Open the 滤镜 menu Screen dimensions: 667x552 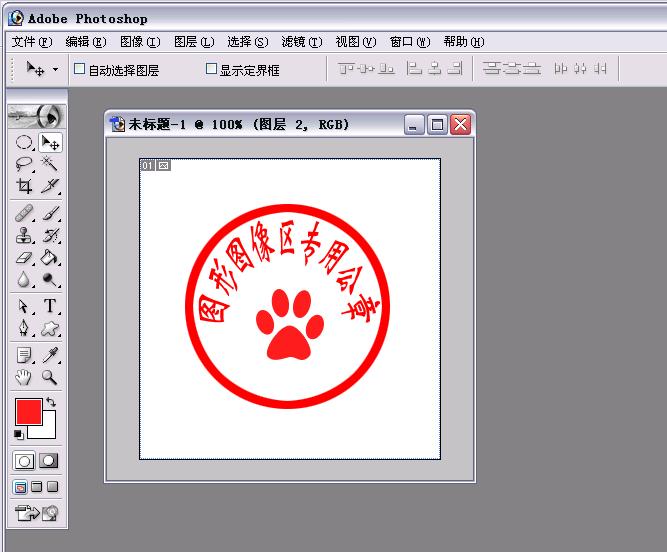click(301, 42)
